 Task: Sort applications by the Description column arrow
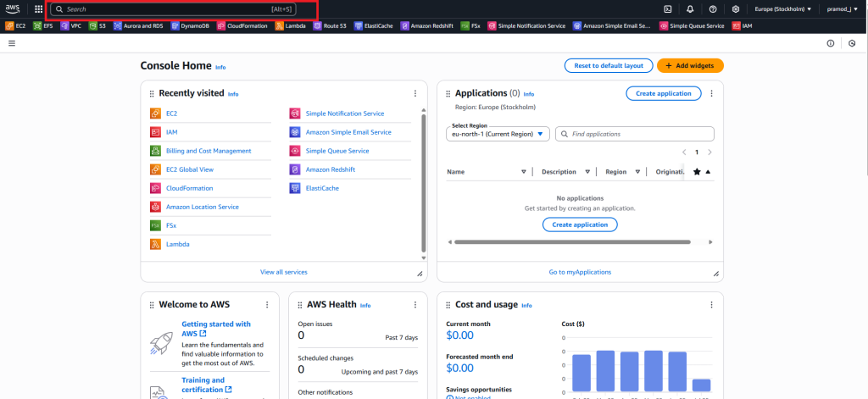pos(587,172)
